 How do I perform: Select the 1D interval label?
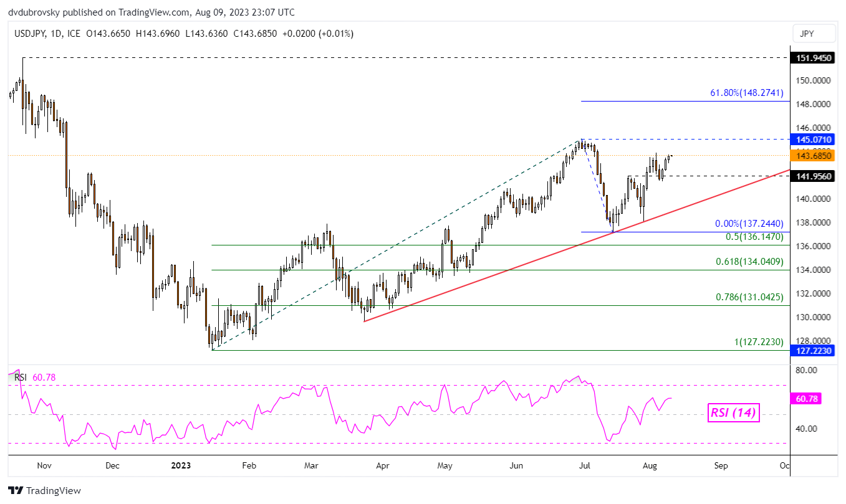coord(57,34)
